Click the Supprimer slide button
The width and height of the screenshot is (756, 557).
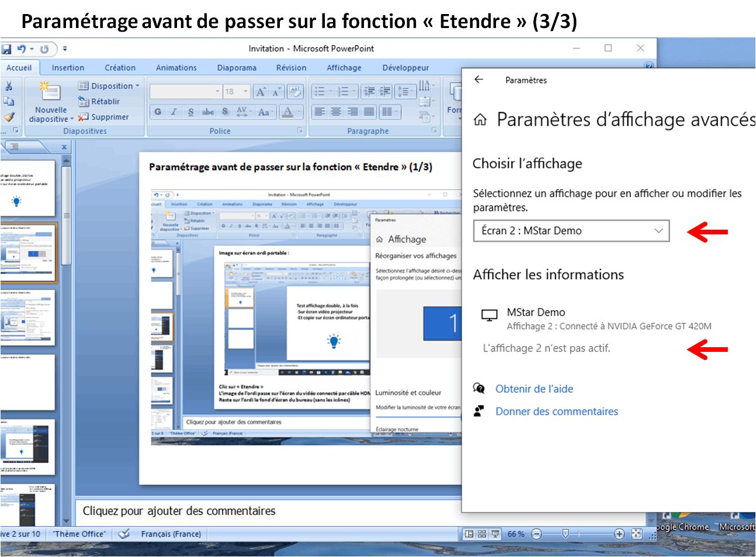[103, 117]
